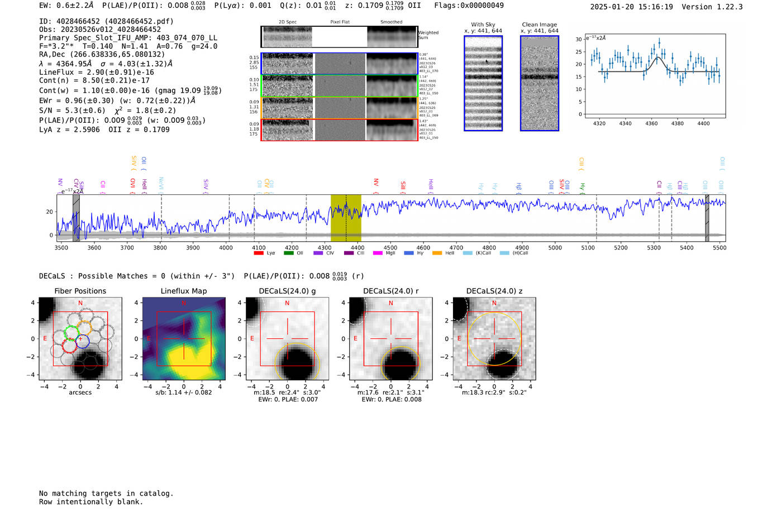
Task: Click the 'EWr: 0, PLAE: 0.007' caption
Action: pyautogui.click(x=288, y=399)
